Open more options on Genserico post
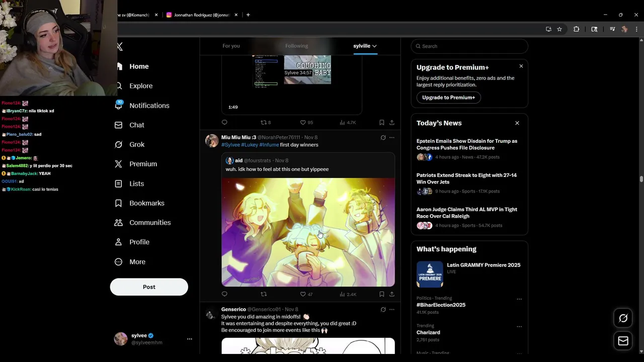This screenshot has width=644, height=362. 391,310
